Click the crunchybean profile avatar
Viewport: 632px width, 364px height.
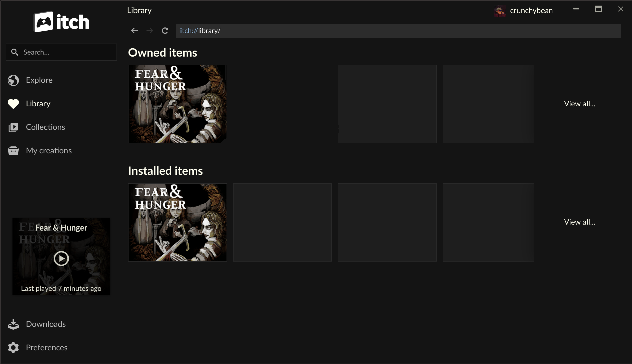click(500, 11)
